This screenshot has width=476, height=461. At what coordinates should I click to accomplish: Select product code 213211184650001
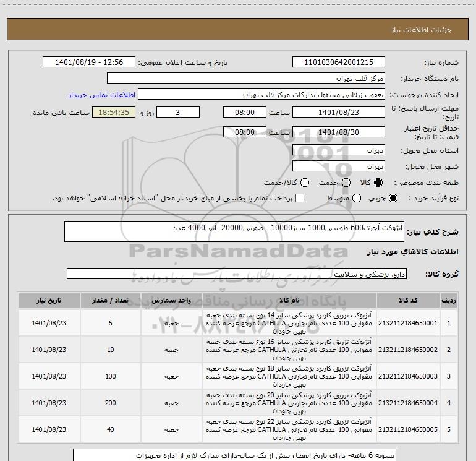point(408,323)
